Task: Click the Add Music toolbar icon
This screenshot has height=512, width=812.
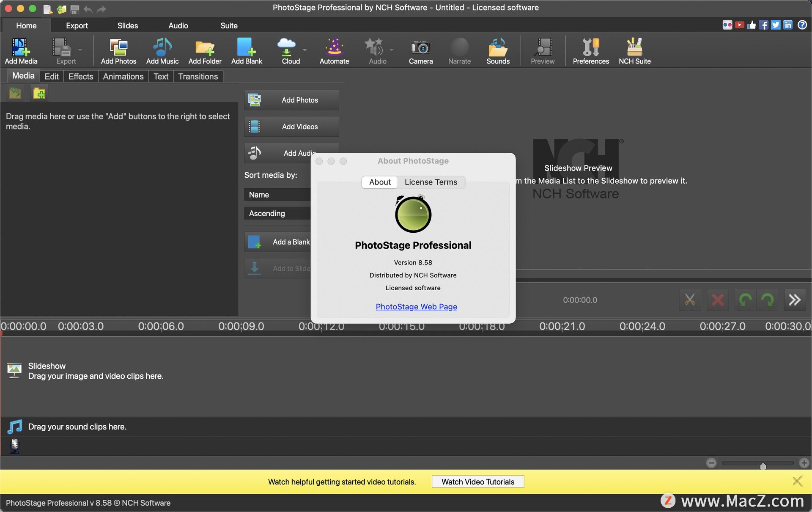Action: click(x=162, y=51)
